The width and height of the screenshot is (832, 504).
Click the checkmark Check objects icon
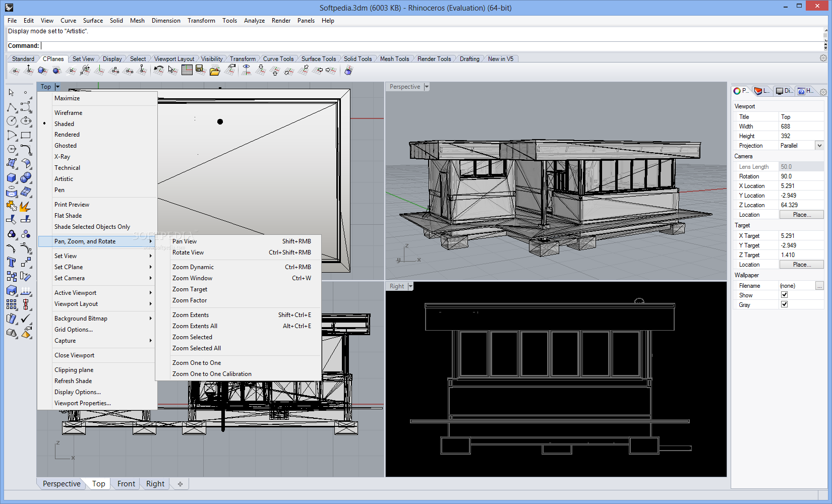tap(26, 319)
